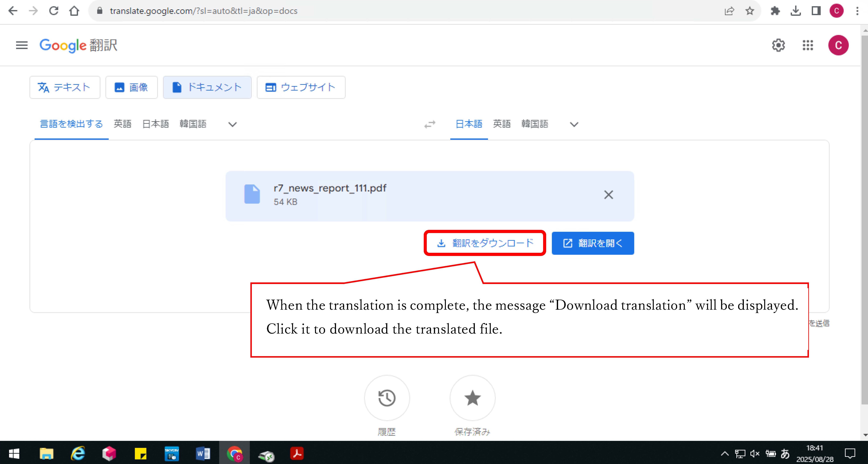Open the Google Translate settings gear
Viewport: 868px width, 464px height.
click(778, 45)
